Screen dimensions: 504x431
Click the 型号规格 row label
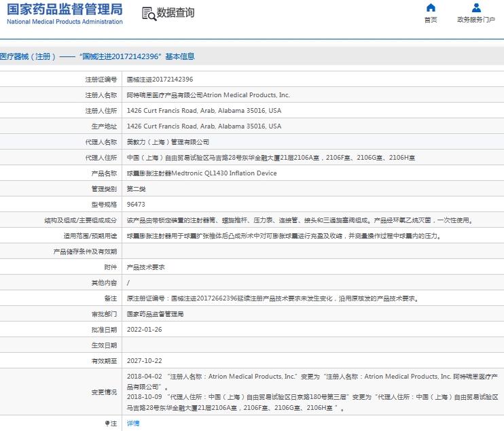click(104, 205)
